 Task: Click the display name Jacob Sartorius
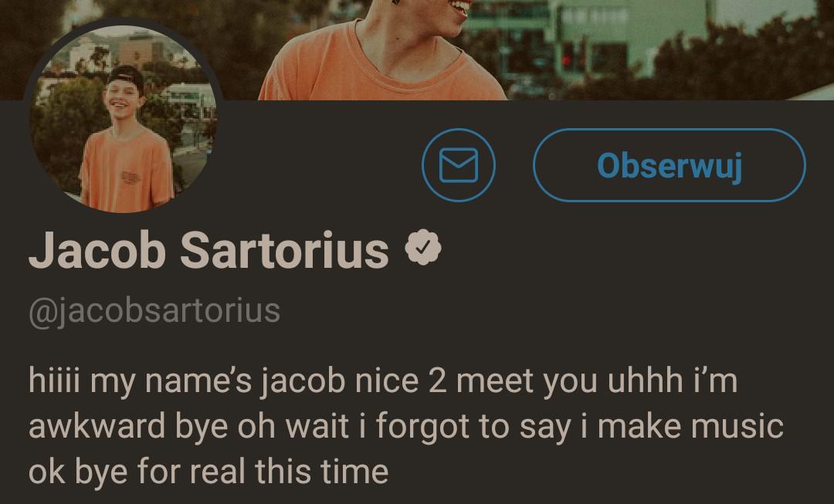tap(208, 250)
